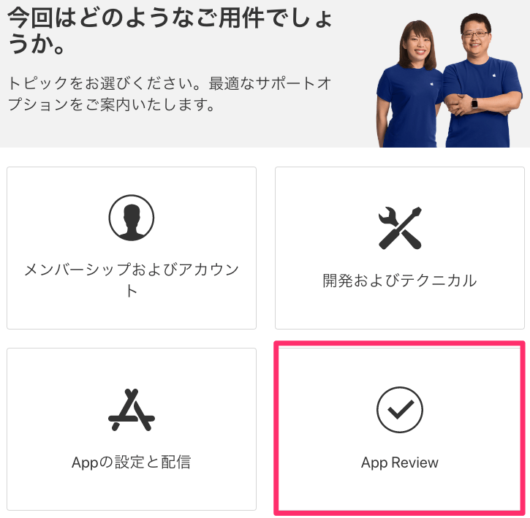Open the development and technical topic card
The height and width of the screenshot is (518, 530).
pyautogui.click(x=400, y=248)
